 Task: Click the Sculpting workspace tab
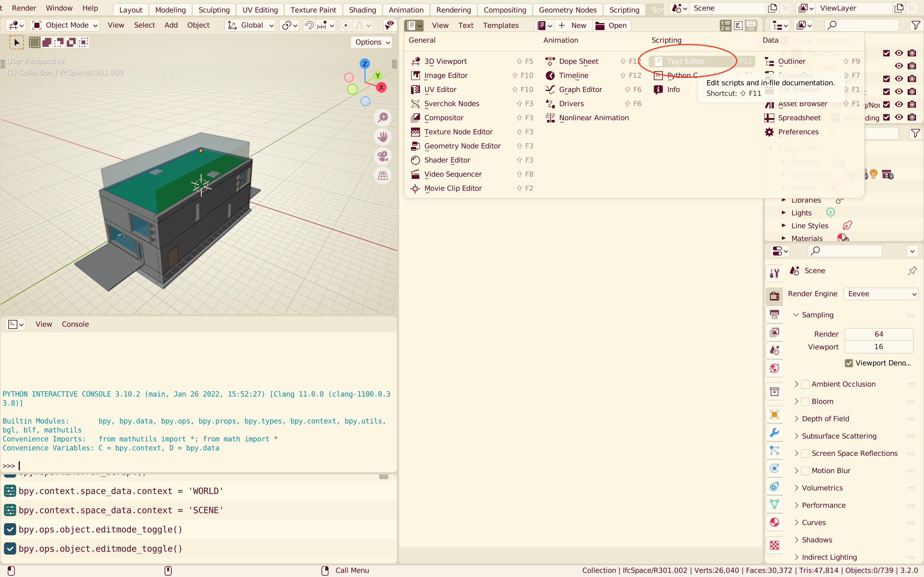(x=214, y=9)
